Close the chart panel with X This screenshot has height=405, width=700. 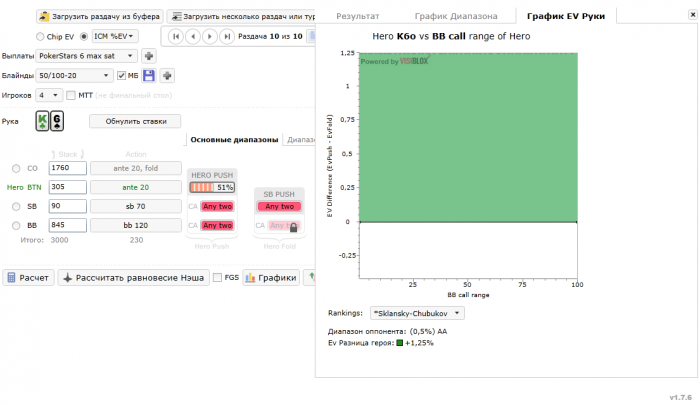point(692,15)
